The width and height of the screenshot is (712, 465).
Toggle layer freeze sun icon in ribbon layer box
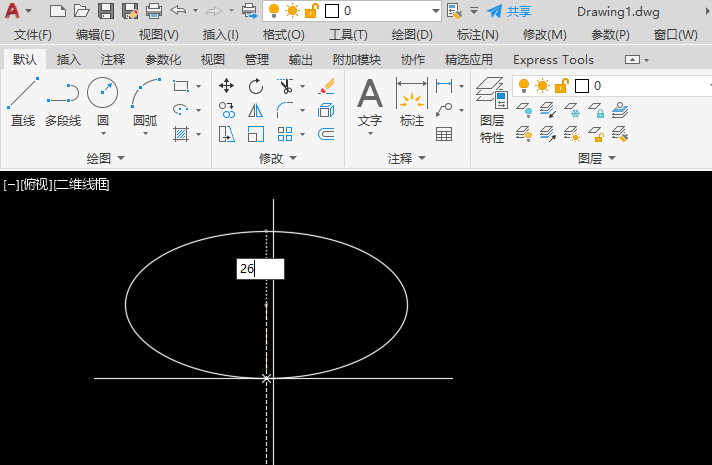[x=541, y=86]
